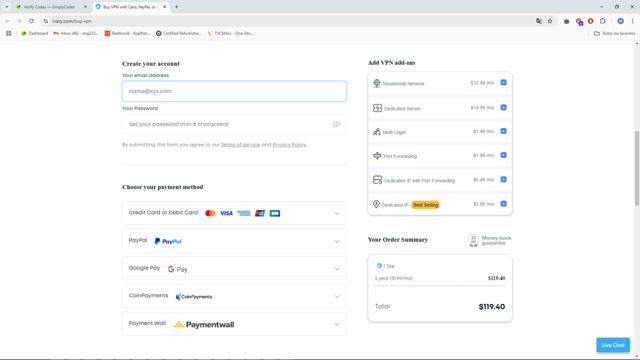Screen dimensions: 640x360
Task: Open the Dashboard bookmark
Action: [35, 33]
